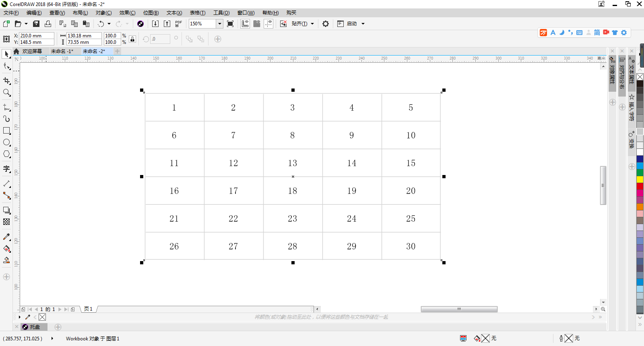Select the Zoom magnifier tool

(6, 93)
